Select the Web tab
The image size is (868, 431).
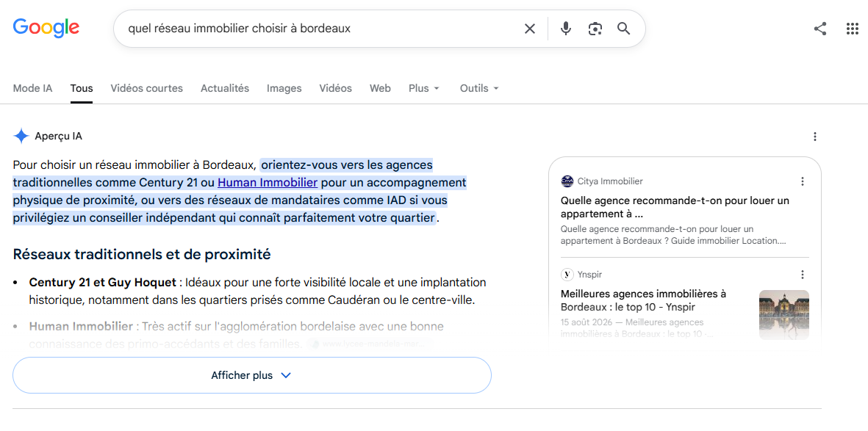click(380, 89)
